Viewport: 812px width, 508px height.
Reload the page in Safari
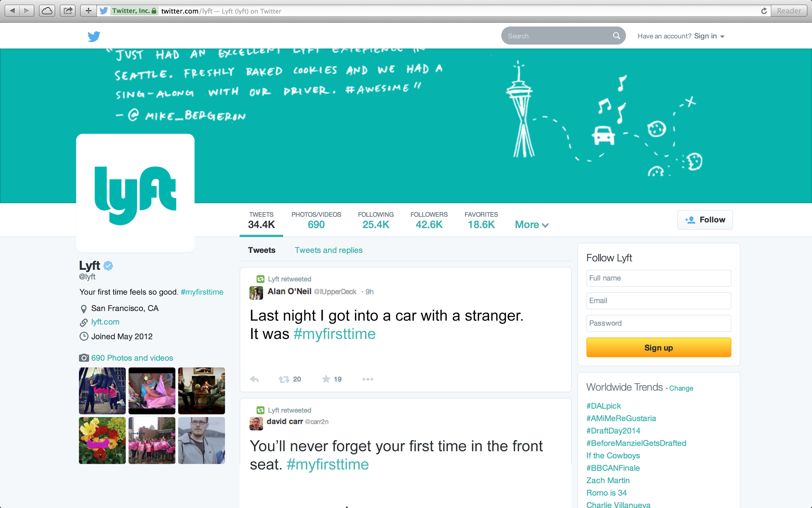764,11
